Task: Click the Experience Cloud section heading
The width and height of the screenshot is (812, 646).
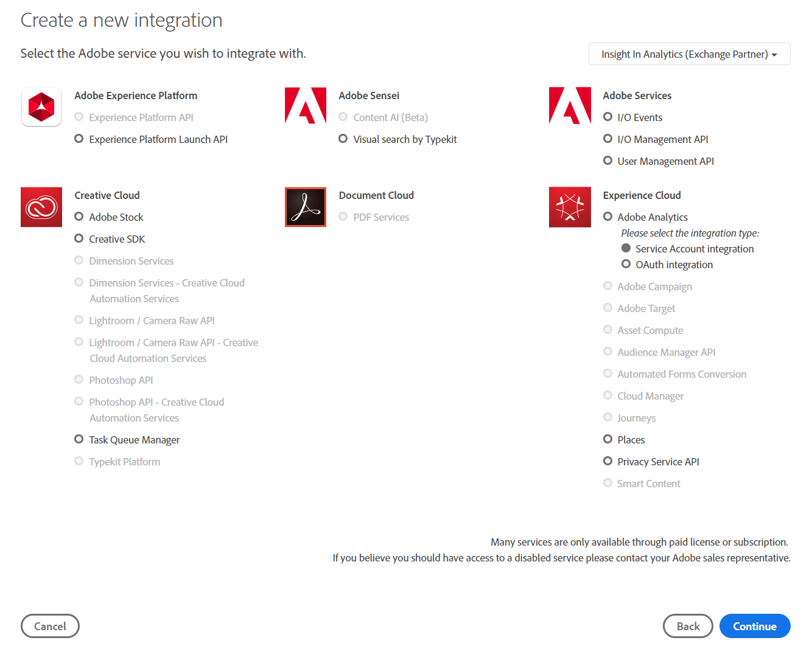Action: [x=642, y=195]
